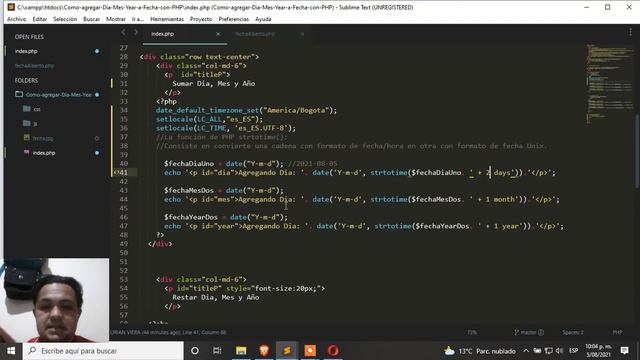Click the image file icon for fecha.jpg
Screen dimensions: 640x360
click(27, 138)
